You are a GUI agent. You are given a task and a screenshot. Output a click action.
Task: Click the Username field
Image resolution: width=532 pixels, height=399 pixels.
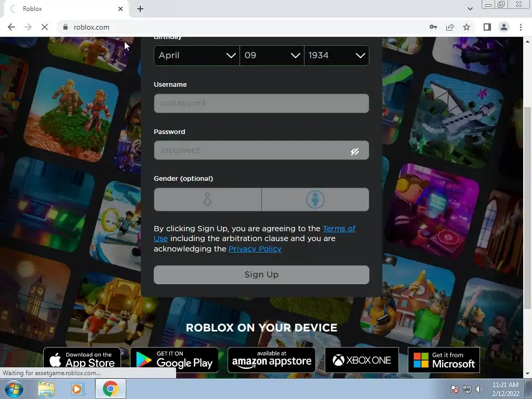(x=261, y=103)
